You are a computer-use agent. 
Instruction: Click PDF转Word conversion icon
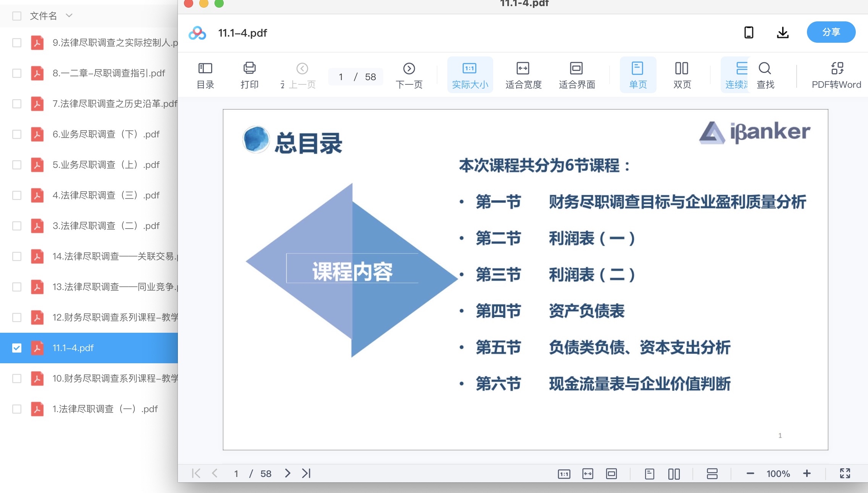(836, 75)
